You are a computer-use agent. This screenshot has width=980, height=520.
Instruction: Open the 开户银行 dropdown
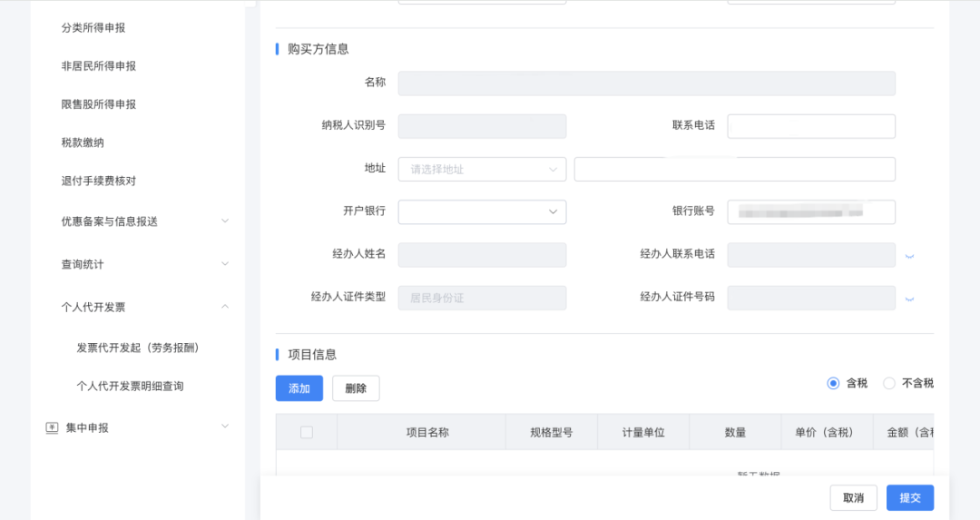482,211
